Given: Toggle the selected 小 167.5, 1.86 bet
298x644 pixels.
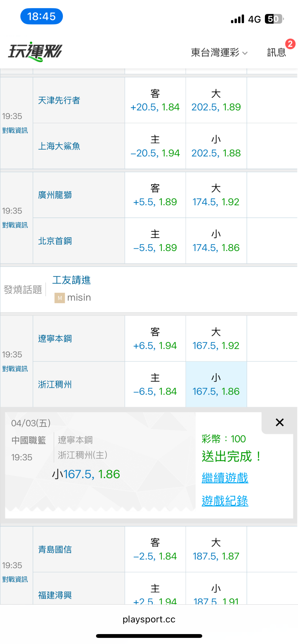Looking at the screenshot, I should tap(216, 384).
